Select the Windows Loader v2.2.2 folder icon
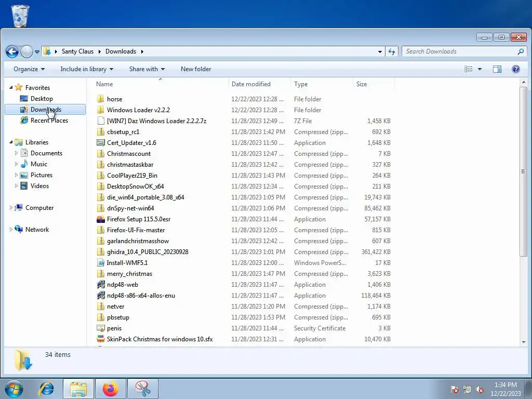532x399 pixels. (x=100, y=110)
